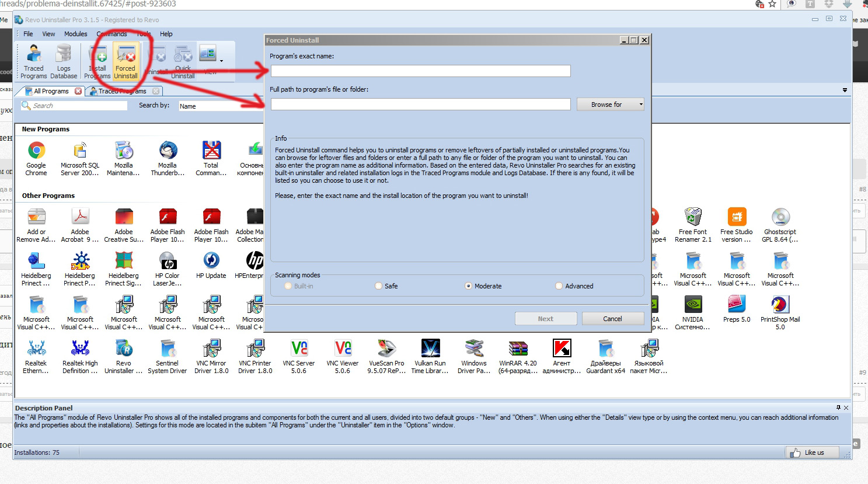Image resolution: width=868 pixels, height=484 pixels.
Task: Cancel the Forced Uninstall dialog
Action: (612, 319)
